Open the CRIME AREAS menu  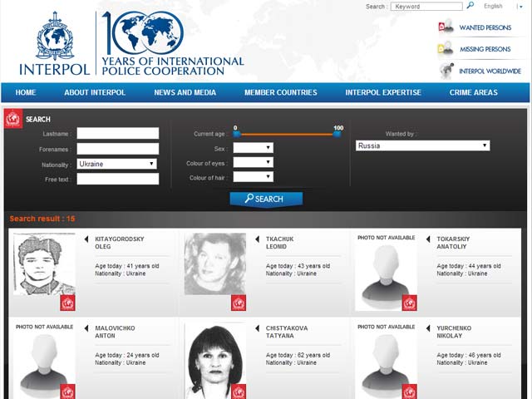click(473, 92)
